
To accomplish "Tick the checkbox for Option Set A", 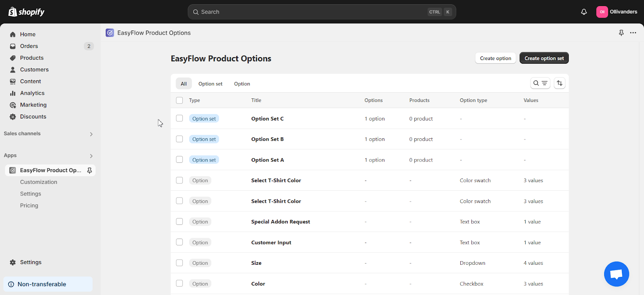I will click(180, 160).
